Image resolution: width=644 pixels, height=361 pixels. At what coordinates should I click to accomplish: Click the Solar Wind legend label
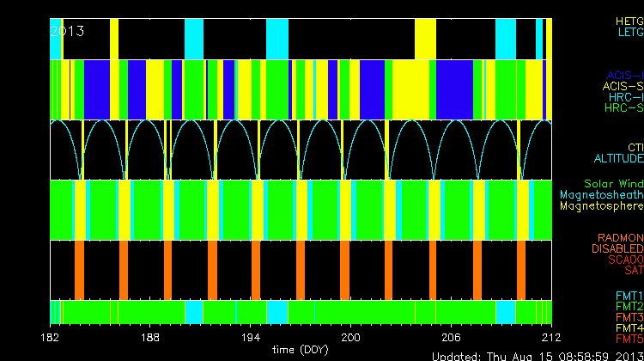pos(613,184)
